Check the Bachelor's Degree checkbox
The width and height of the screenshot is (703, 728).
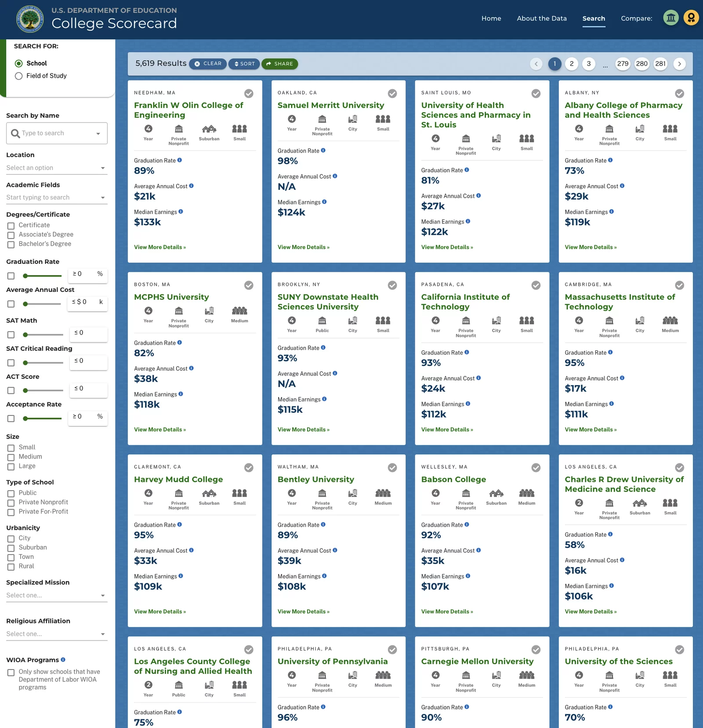click(x=11, y=244)
